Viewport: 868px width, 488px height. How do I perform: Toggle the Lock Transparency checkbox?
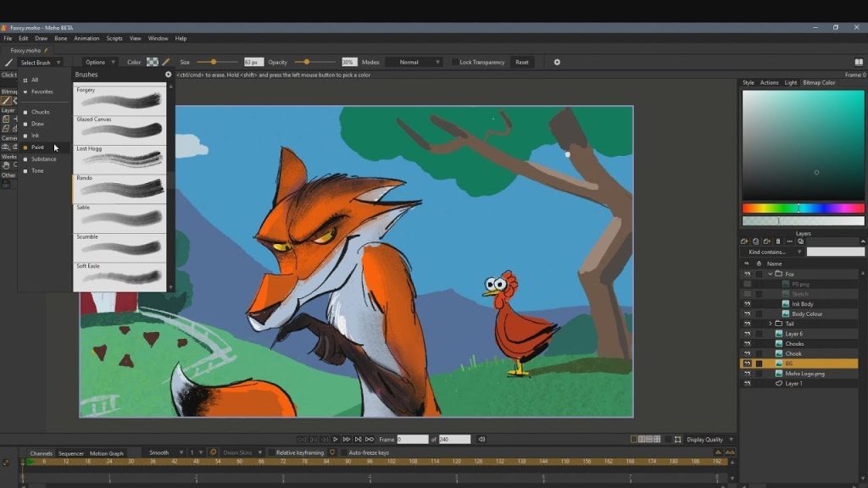click(454, 62)
